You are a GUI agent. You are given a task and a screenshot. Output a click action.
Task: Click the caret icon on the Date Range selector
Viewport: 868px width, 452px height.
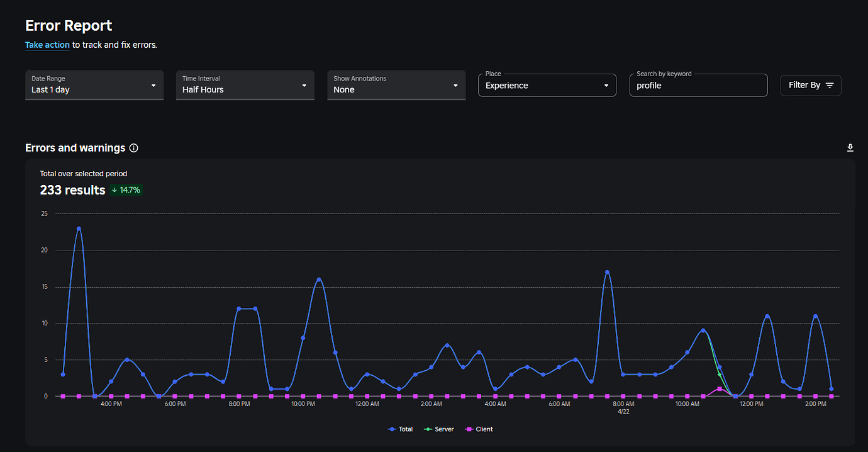153,85
